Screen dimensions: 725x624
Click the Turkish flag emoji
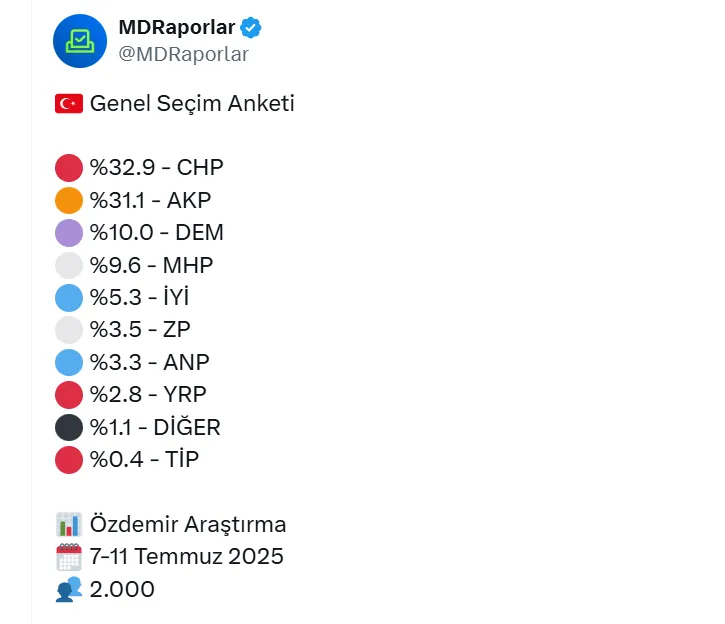pos(69,103)
